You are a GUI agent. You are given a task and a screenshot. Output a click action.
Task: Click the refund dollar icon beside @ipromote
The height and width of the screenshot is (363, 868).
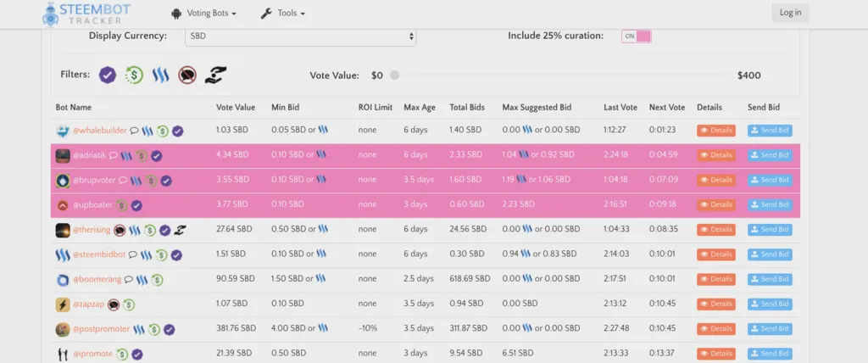click(121, 355)
